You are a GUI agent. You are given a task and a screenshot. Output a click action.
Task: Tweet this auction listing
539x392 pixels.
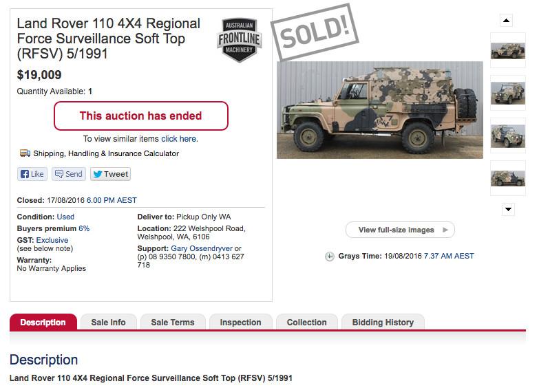pyautogui.click(x=110, y=174)
